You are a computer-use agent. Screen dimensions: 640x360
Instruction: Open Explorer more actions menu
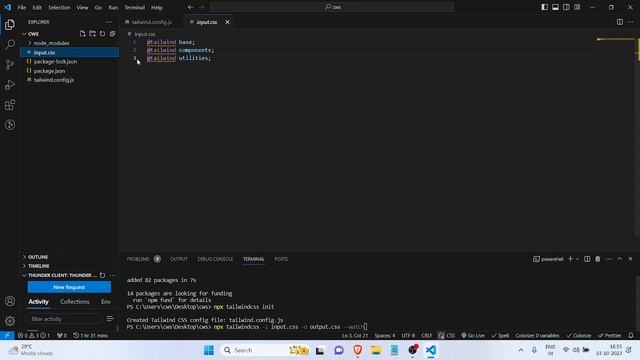(x=109, y=22)
